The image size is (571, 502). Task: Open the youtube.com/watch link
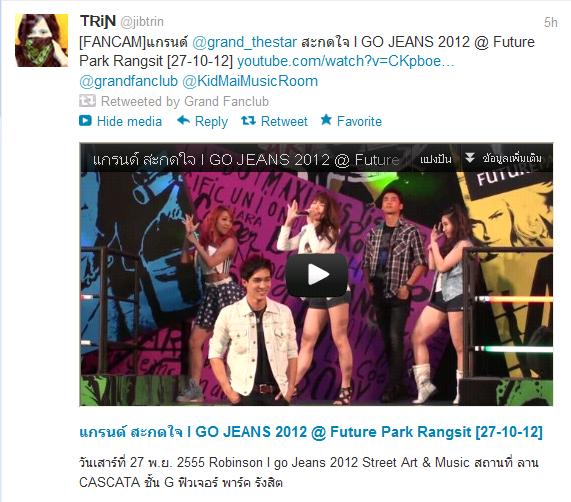pos(346,61)
